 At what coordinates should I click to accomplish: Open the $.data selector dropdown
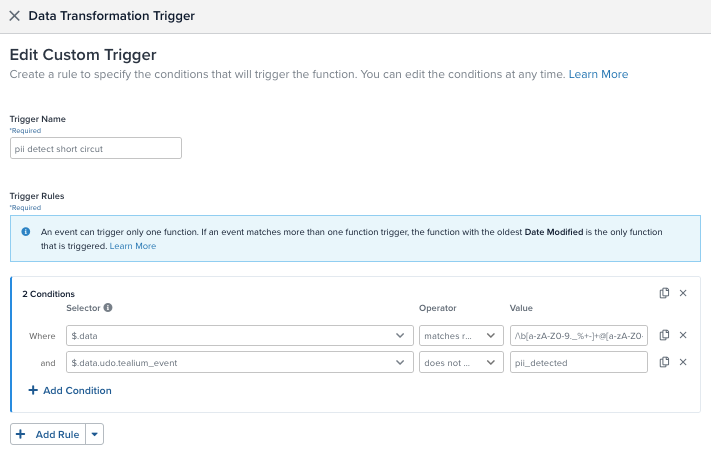pos(240,336)
